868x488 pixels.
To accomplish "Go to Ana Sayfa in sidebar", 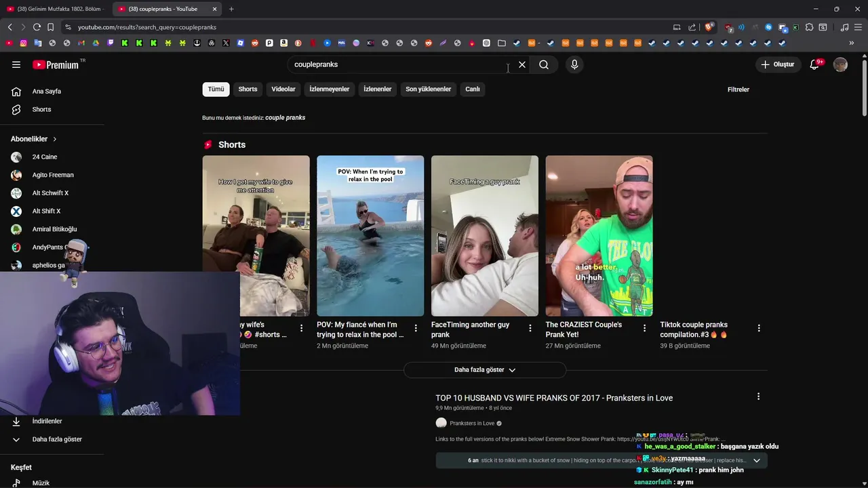I will (46, 91).
